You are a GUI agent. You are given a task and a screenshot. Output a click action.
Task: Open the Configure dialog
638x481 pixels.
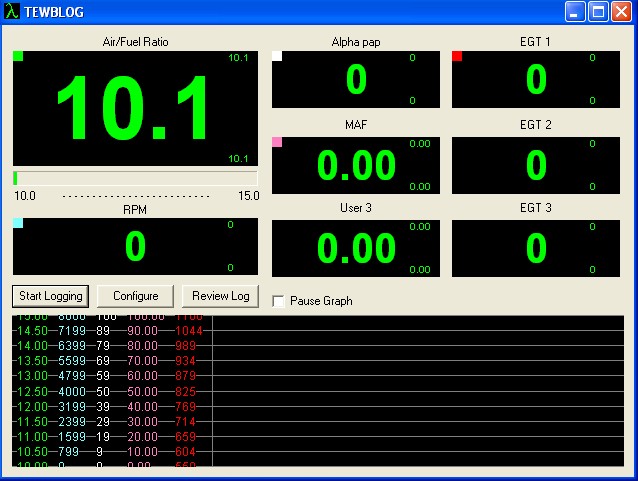pos(135,296)
